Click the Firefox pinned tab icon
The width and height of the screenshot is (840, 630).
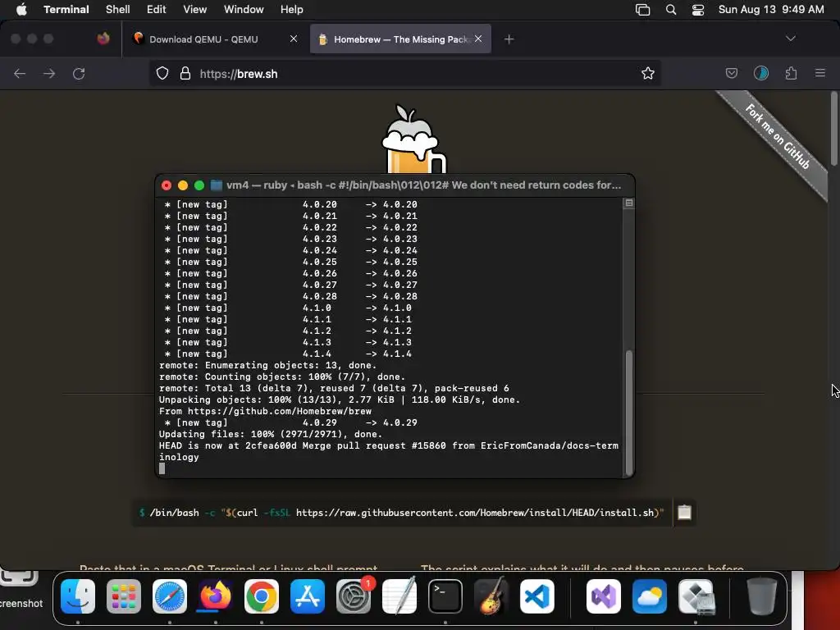pos(103,39)
